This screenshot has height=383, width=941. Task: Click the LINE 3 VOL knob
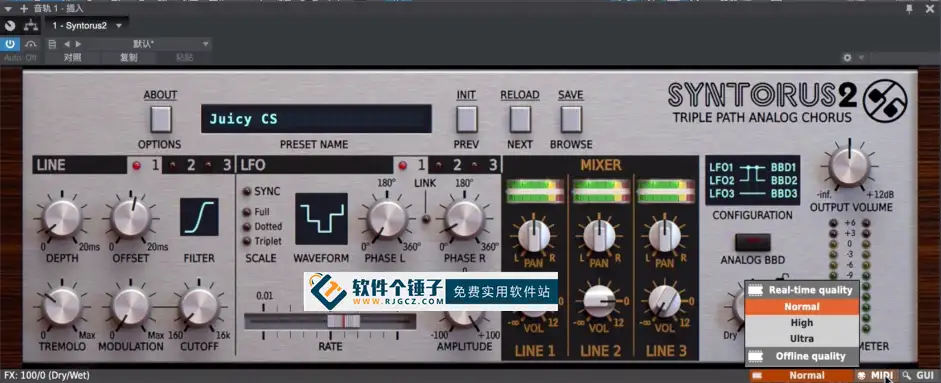click(x=664, y=301)
